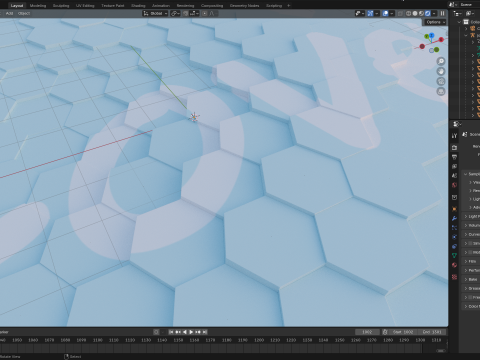Open the Global transform orientation dropdown

tap(155, 13)
